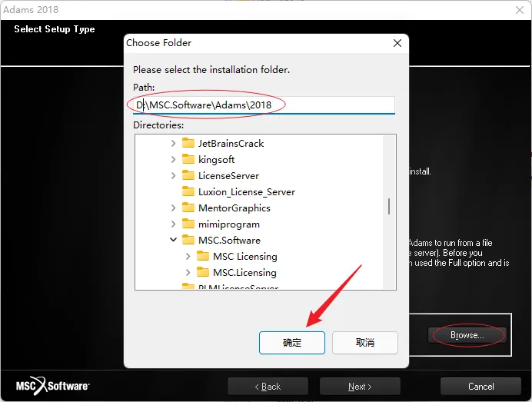Click the MSC.Software folder icon
This screenshot has width=532, height=402.
pos(188,240)
